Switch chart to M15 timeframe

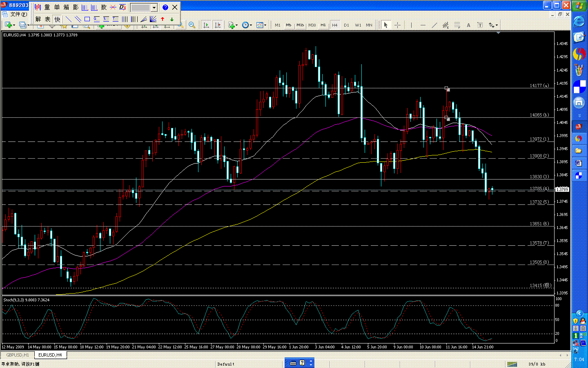(300, 25)
